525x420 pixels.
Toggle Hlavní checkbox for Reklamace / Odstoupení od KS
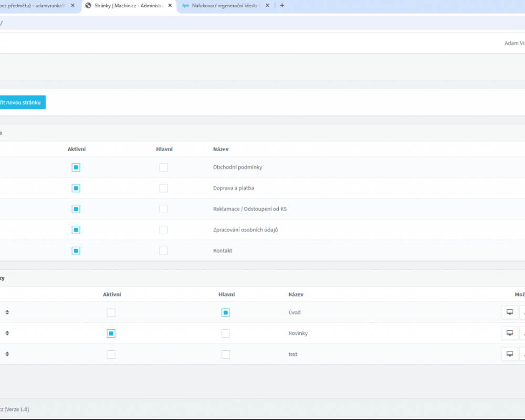[163, 209]
